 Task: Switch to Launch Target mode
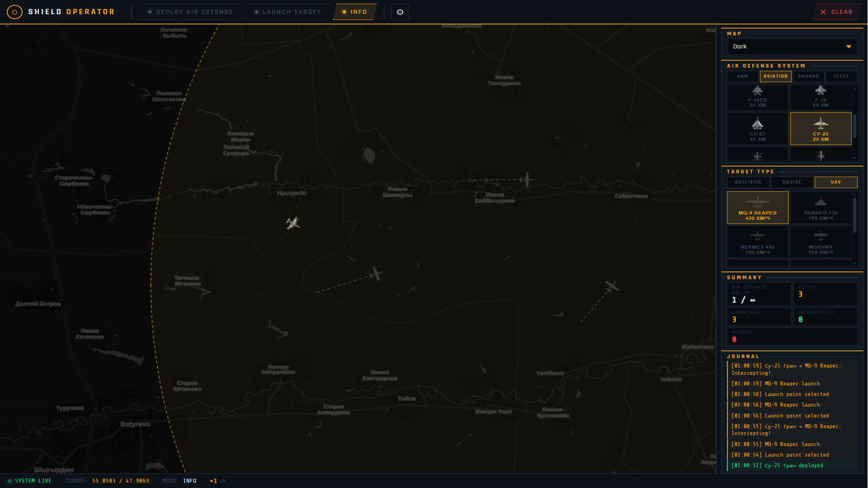[288, 12]
